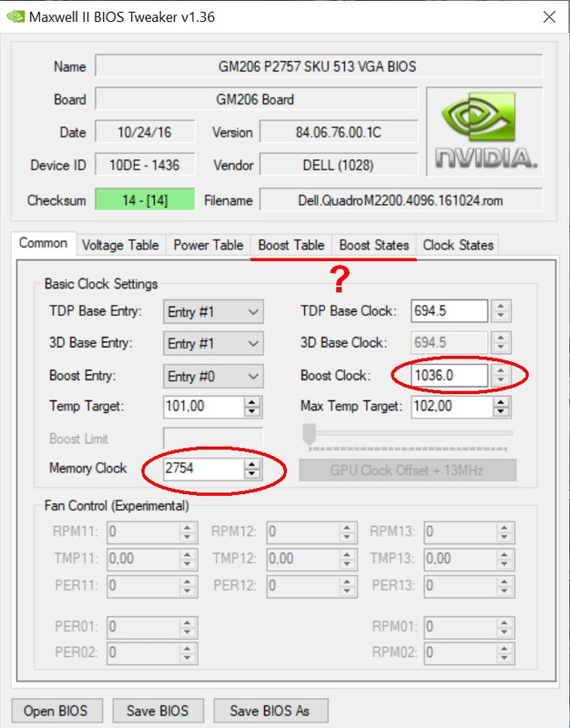Click the Device ID field 10DE - 1436
Screen dimensions: 570x728
click(x=145, y=165)
